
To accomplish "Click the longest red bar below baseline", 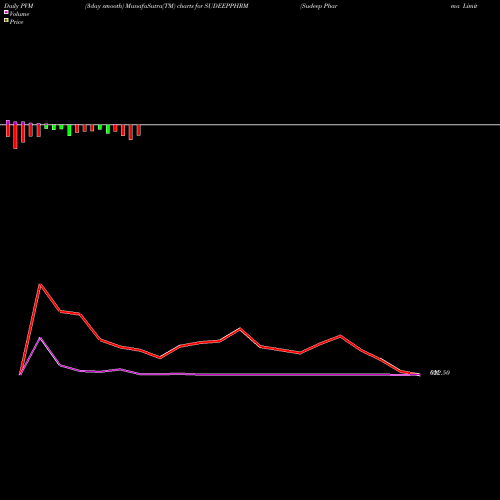I will tap(15, 136).
